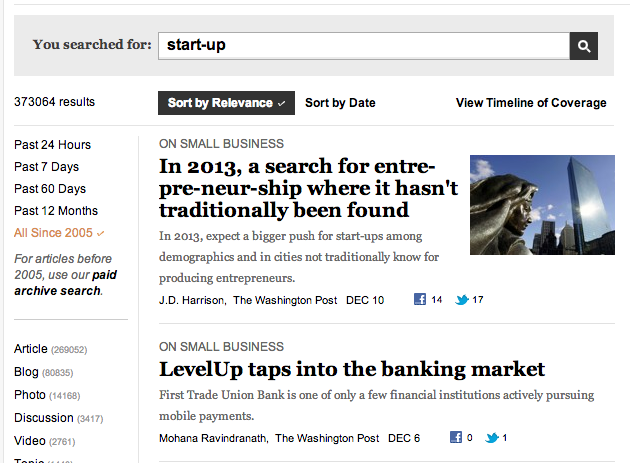Share the LevelUp article on Facebook
Image resolution: width=630 pixels, height=463 pixels.
(x=456, y=437)
